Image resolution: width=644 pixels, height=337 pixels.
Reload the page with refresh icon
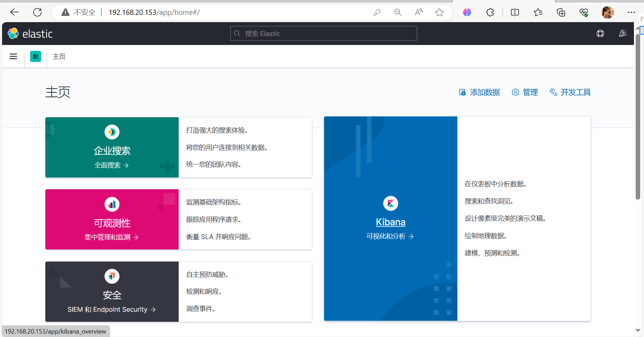point(37,12)
